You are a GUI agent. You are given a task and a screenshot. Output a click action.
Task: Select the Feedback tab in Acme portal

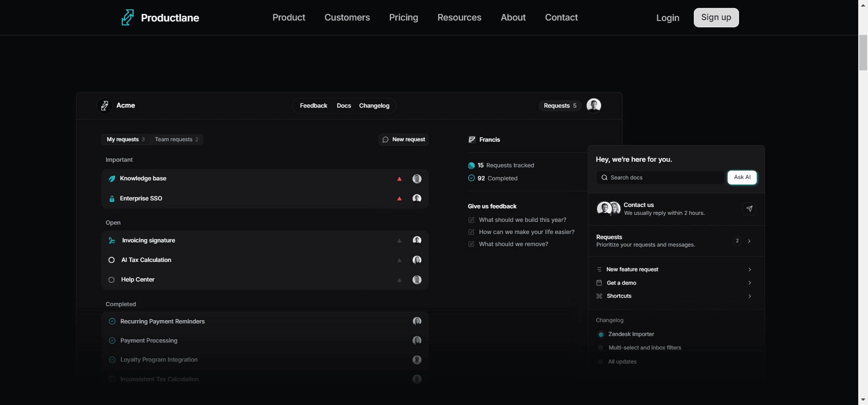(313, 106)
